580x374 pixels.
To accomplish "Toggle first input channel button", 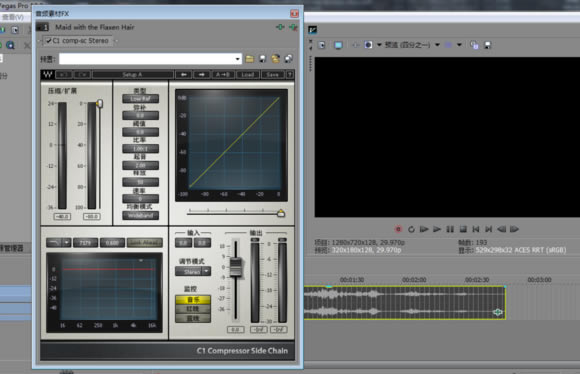I will point(183,243).
